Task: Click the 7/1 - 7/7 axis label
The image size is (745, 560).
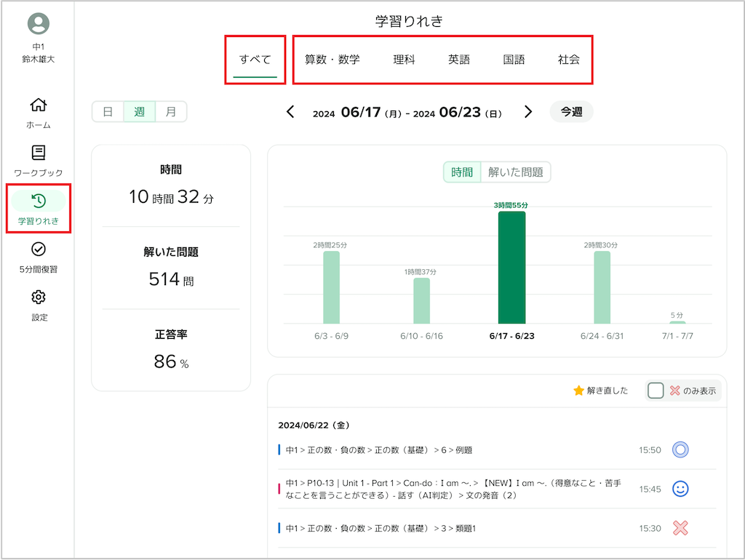Action: point(677,336)
